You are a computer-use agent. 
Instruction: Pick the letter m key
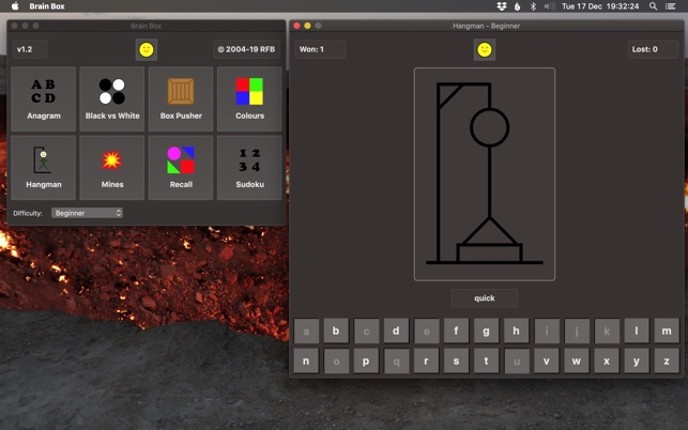coord(666,330)
